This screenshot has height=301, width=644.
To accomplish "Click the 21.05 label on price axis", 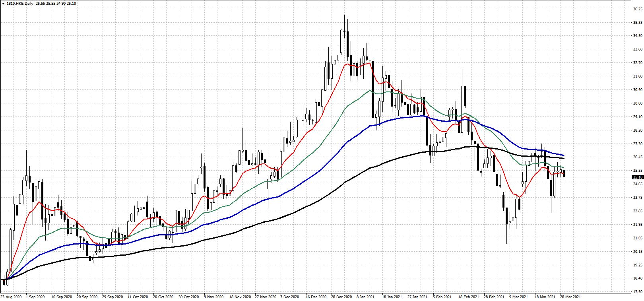I will (638, 238).
